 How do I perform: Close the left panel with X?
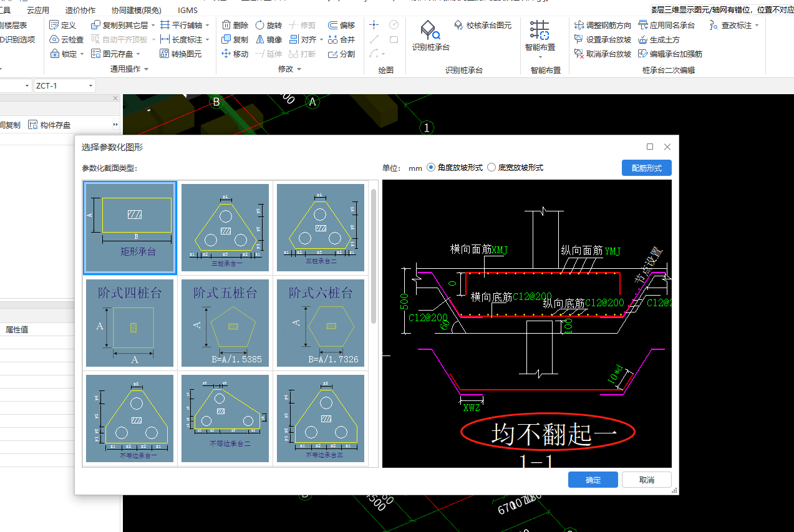pos(115,99)
